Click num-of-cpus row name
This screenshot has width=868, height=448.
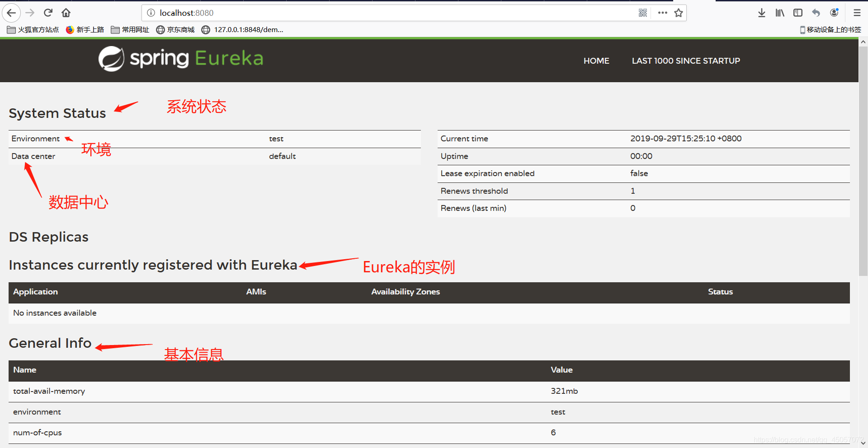tap(38, 433)
